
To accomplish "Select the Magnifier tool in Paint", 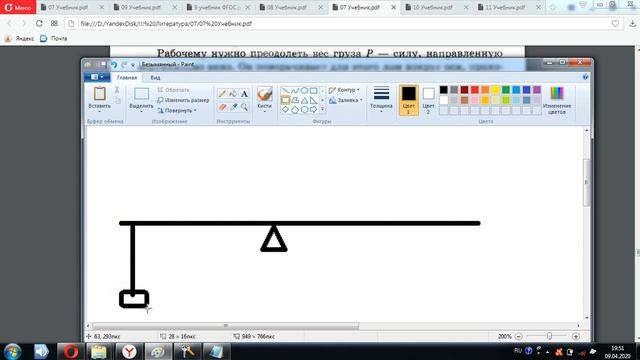I will (244, 107).
